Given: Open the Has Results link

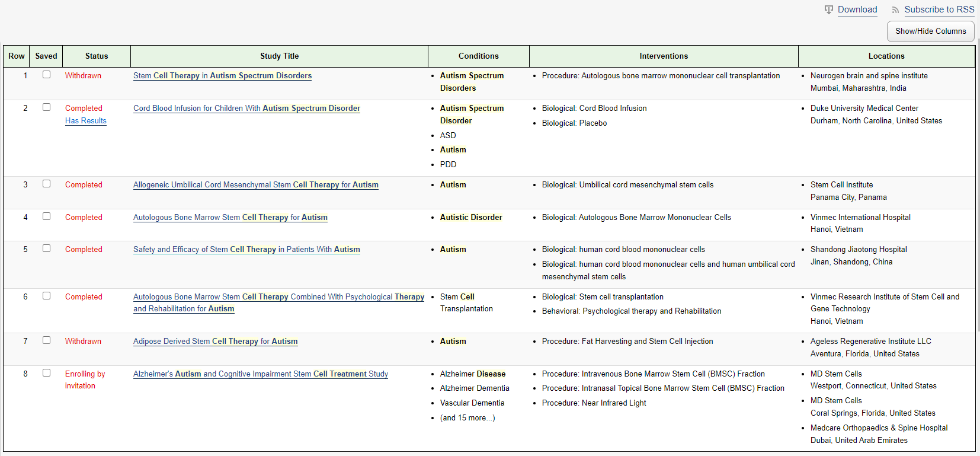Looking at the screenshot, I should click(x=86, y=121).
